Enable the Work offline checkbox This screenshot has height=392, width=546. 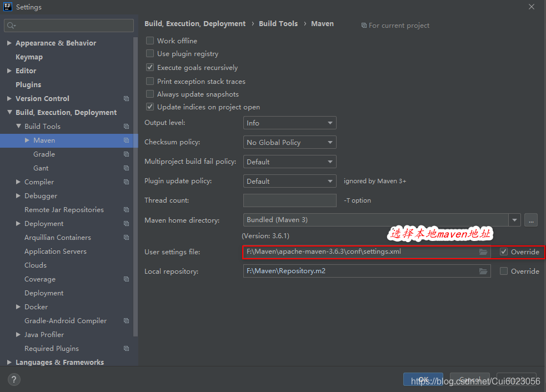click(x=150, y=41)
